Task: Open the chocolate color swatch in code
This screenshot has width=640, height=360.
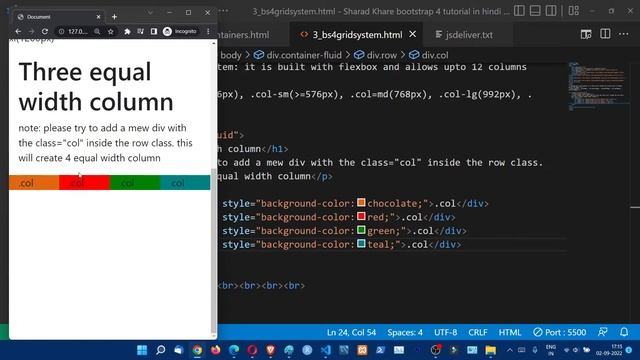Action: [x=361, y=202]
